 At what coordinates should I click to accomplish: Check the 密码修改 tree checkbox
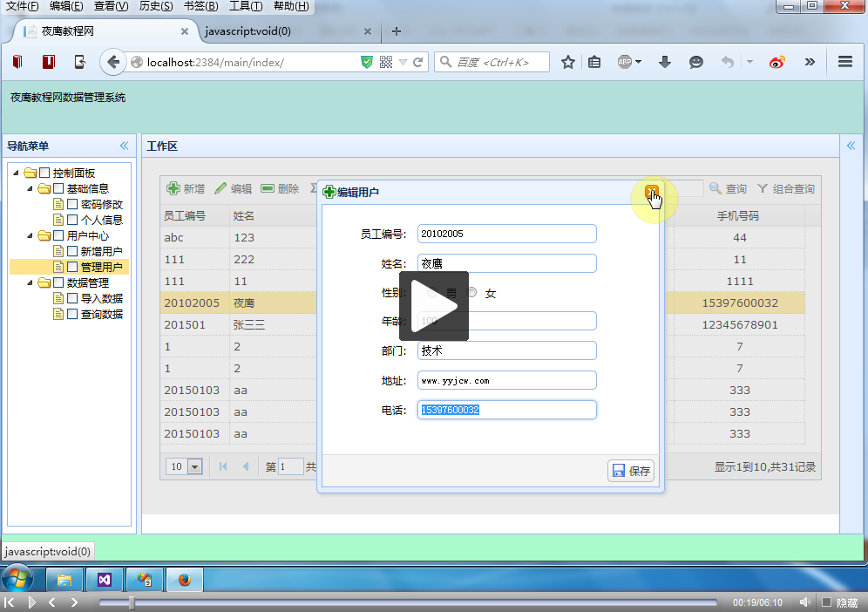(73, 204)
